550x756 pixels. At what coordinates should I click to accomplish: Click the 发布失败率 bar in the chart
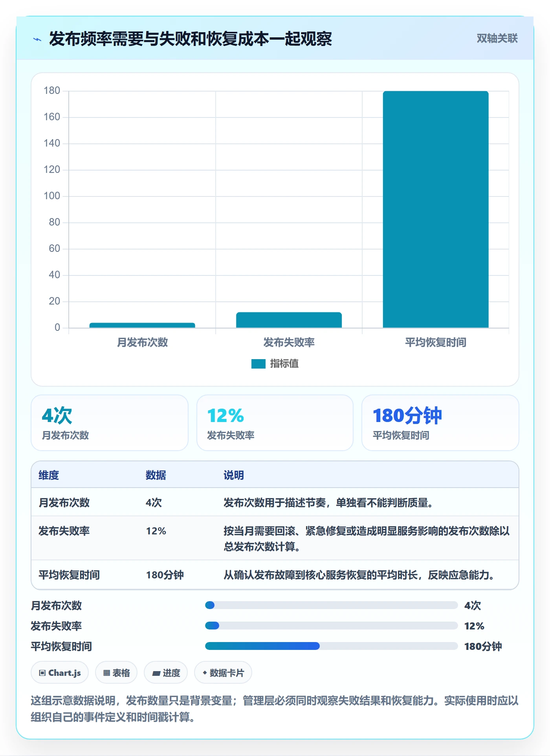tap(289, 320)
